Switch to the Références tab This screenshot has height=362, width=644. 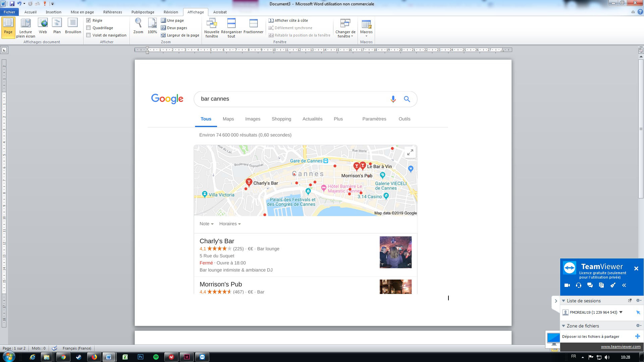(x=113, y=12)
